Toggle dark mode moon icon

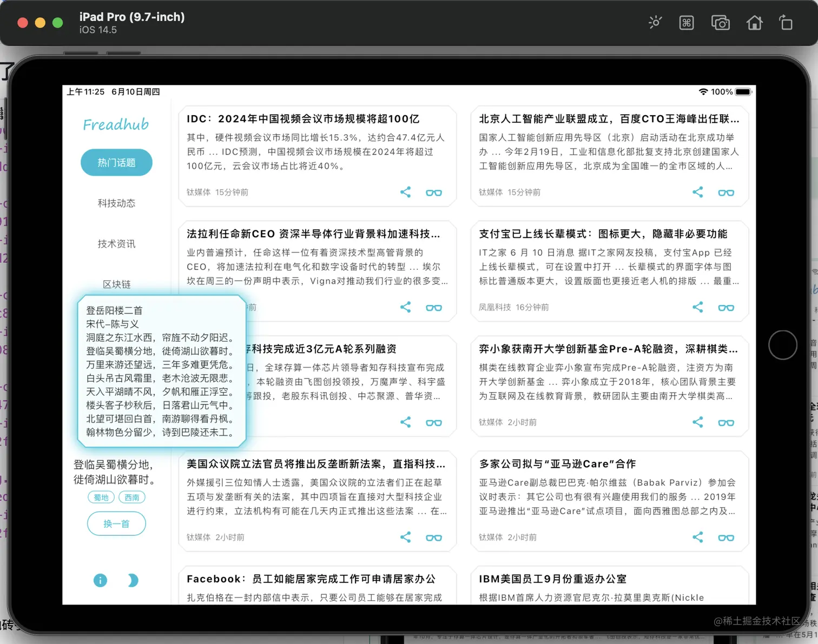[x=133, y=580]
